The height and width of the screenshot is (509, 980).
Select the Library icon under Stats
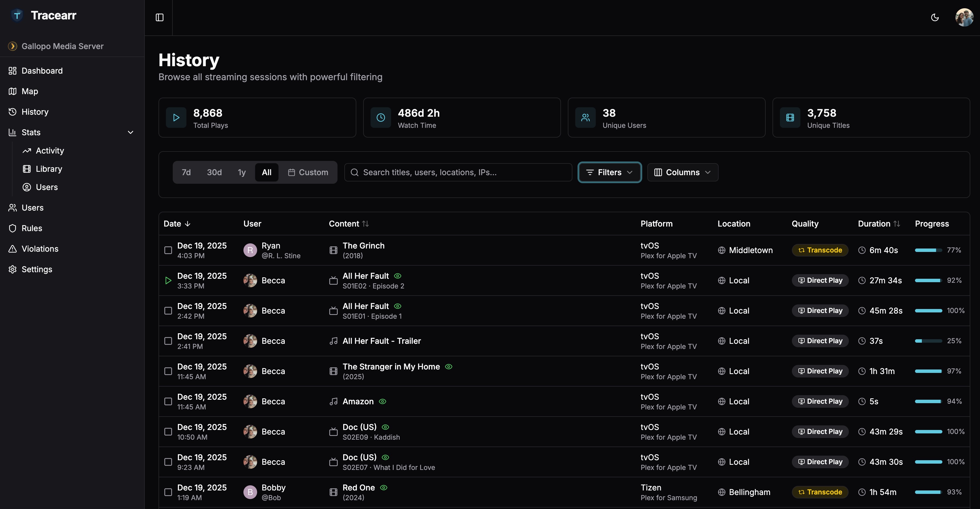click(x=27, y=169)
